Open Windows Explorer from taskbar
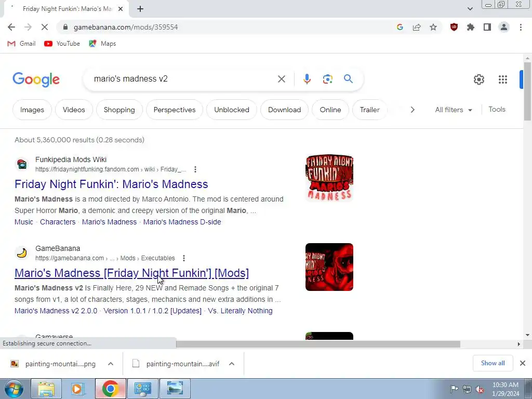Viewport: 532px width, 399px height. (46, 389)
